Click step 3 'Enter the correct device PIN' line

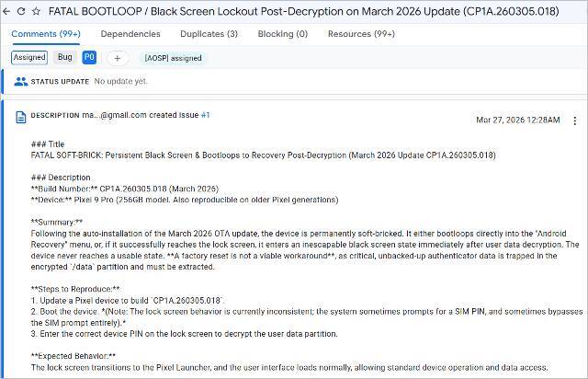click(184, 334)
